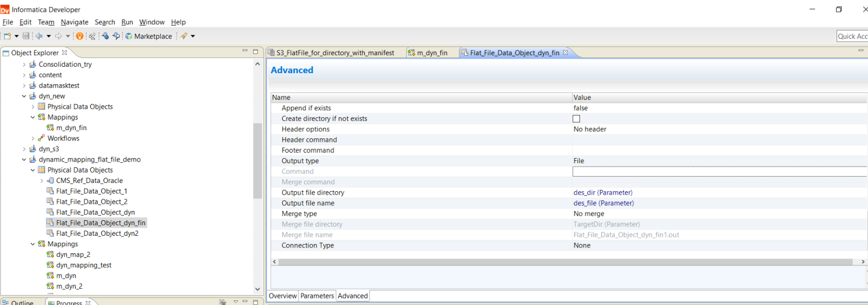Open the Navigate menu
This screenshot has width=868, height=305.
pyautogui.click(x=74, y=22)
